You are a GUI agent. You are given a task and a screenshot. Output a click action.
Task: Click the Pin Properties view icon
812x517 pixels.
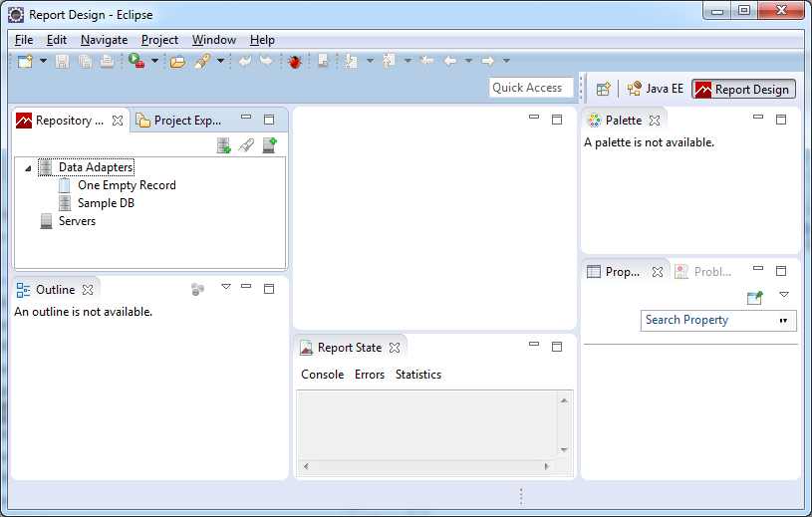[755, 297]
